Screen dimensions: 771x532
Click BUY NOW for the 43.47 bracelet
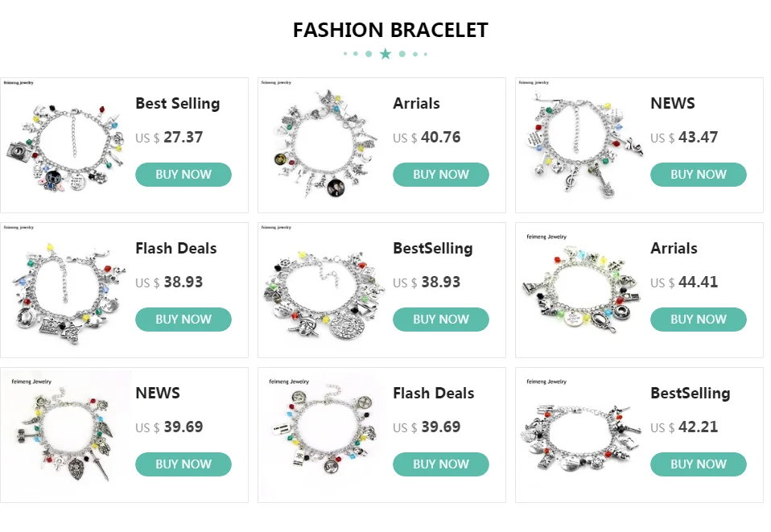699,175
